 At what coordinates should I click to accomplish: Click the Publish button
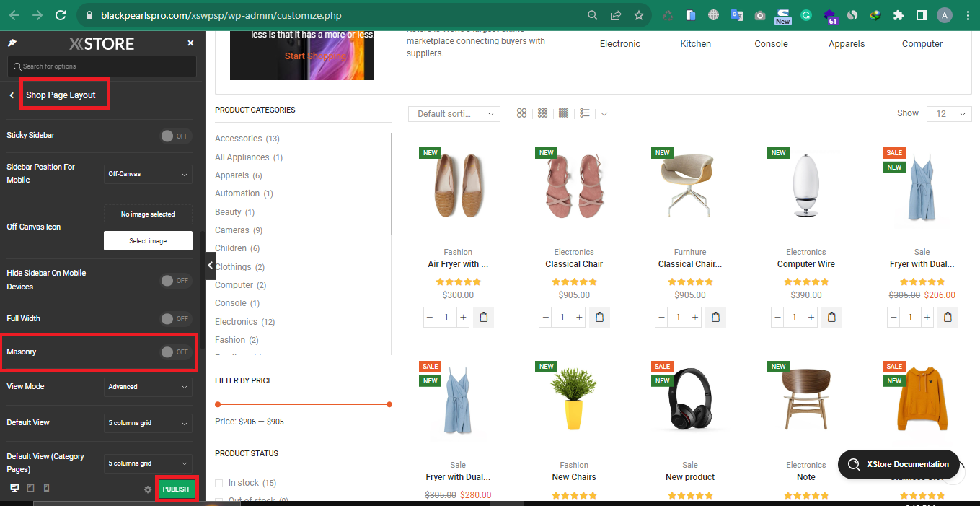coord(176,489)
